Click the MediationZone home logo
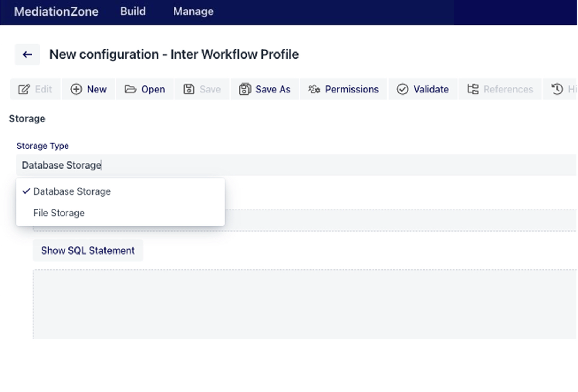The height and width of the screenshot is (392, 578). coord(56,11)
